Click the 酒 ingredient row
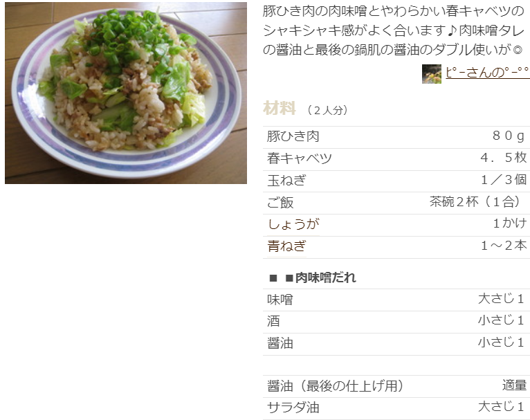The width and height of the screenshot is (530, 420). point(396,322)
